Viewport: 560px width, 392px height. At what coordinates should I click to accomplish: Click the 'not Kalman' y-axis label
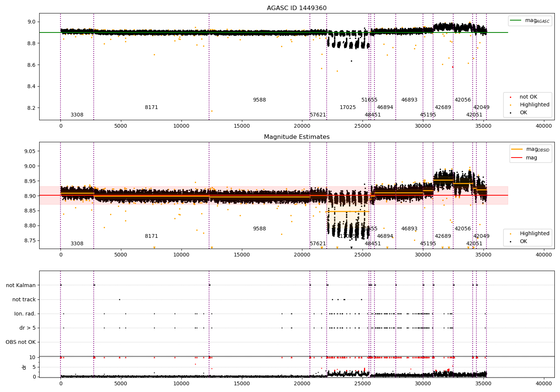coord(21,285)
